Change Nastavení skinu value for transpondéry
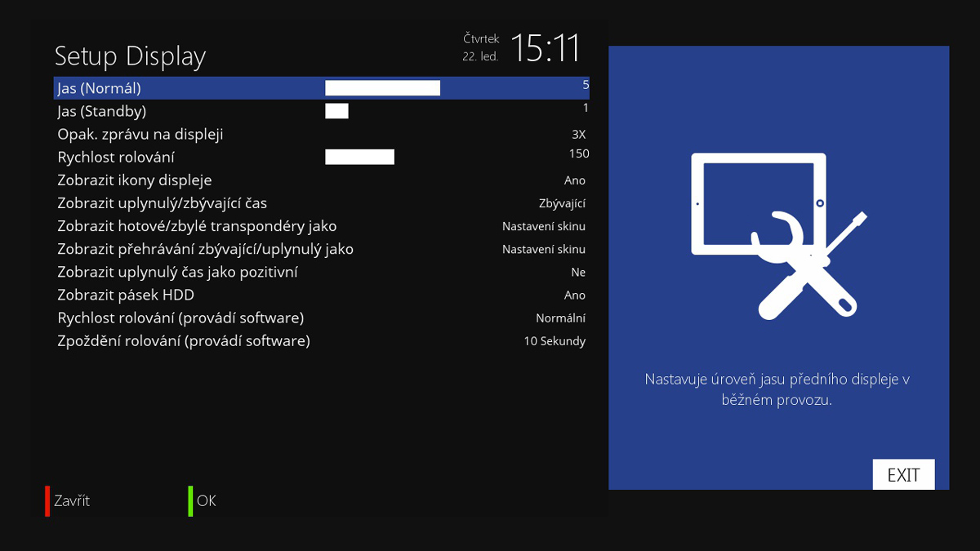The height and width of the screenshot is (551, 980). 544,226
